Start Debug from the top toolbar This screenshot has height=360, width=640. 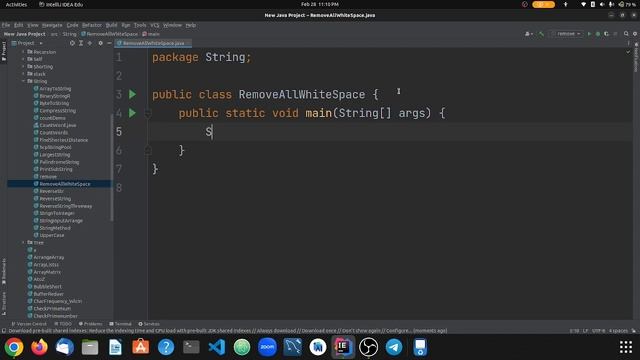(598, 34)
